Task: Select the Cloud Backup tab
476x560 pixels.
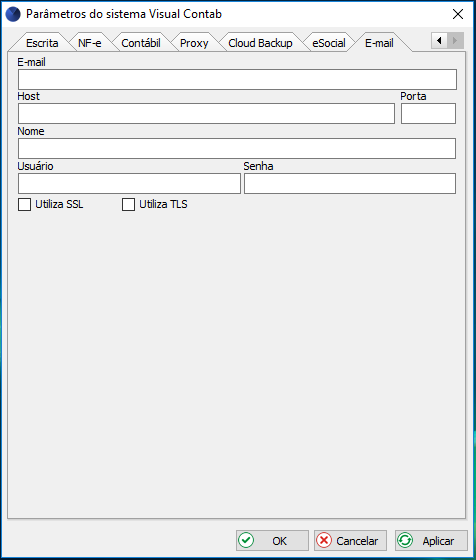Action: 260,43
